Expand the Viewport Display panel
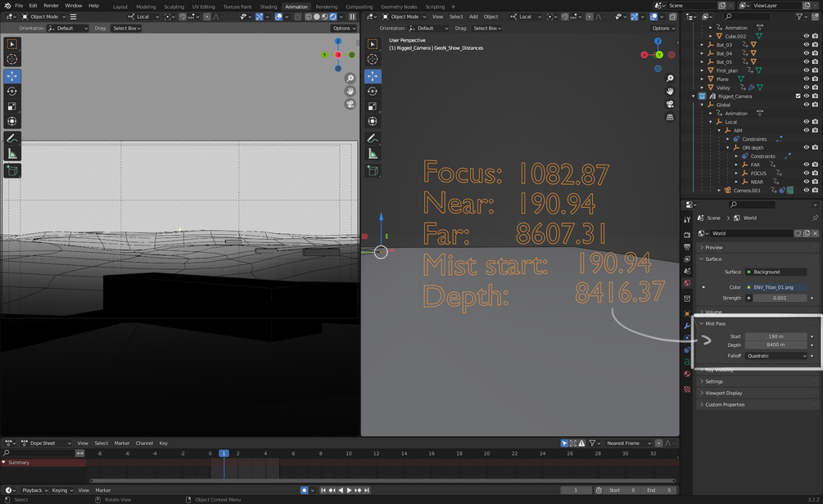 coord(757,393)
